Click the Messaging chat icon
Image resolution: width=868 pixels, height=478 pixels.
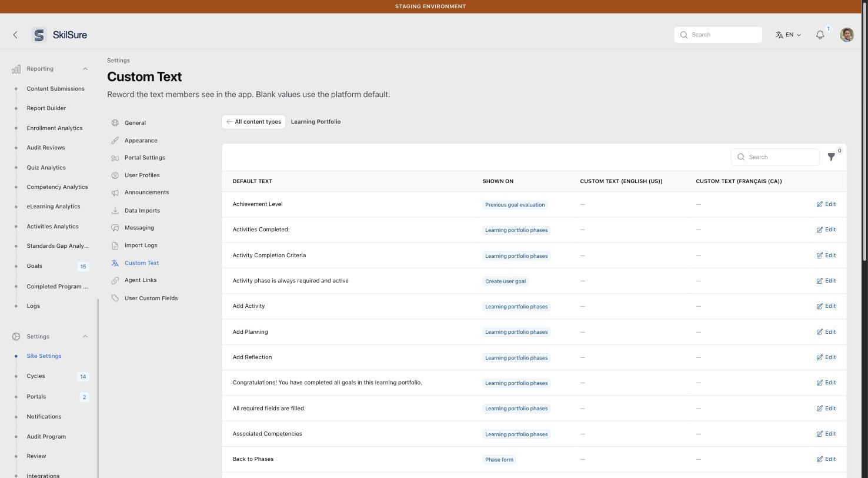click(x=115, y=228)
